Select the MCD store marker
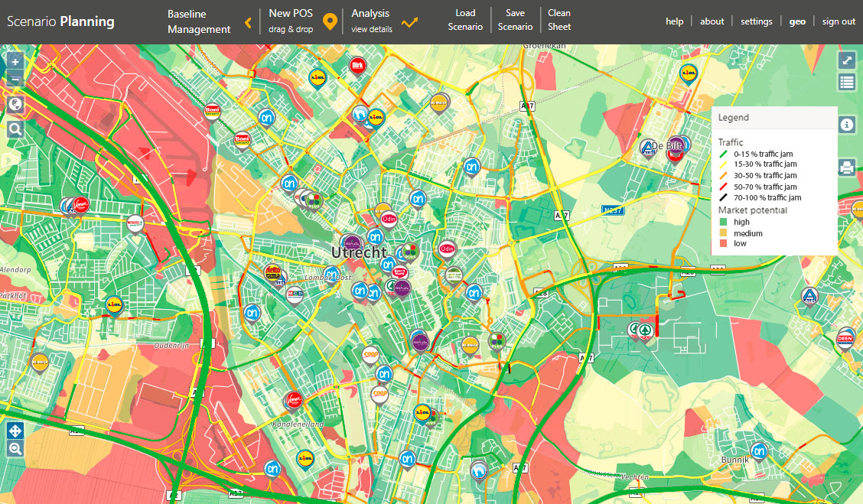Screen dimensions: 863x504 point(295,294)
